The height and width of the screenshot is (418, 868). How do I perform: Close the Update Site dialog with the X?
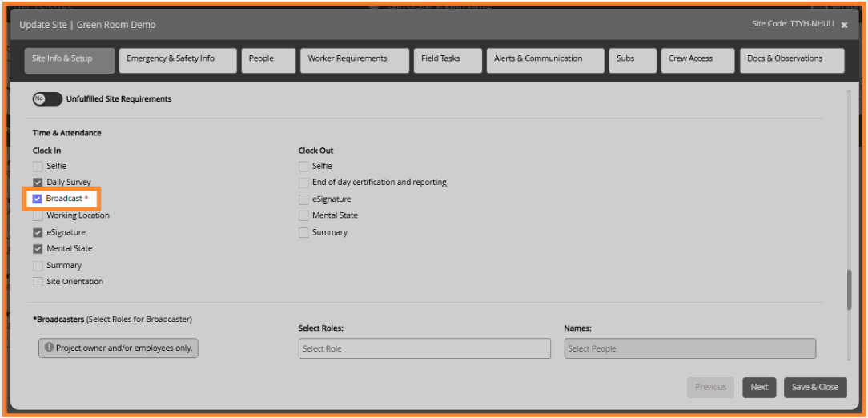[844, 25]
